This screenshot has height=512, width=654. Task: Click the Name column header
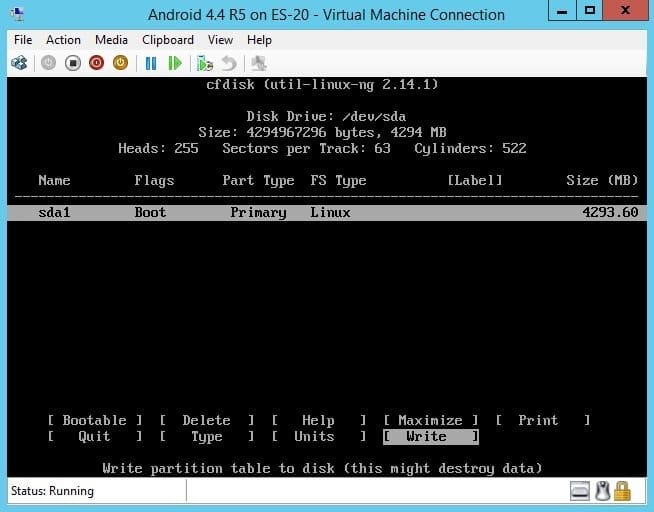coord(54,181)
